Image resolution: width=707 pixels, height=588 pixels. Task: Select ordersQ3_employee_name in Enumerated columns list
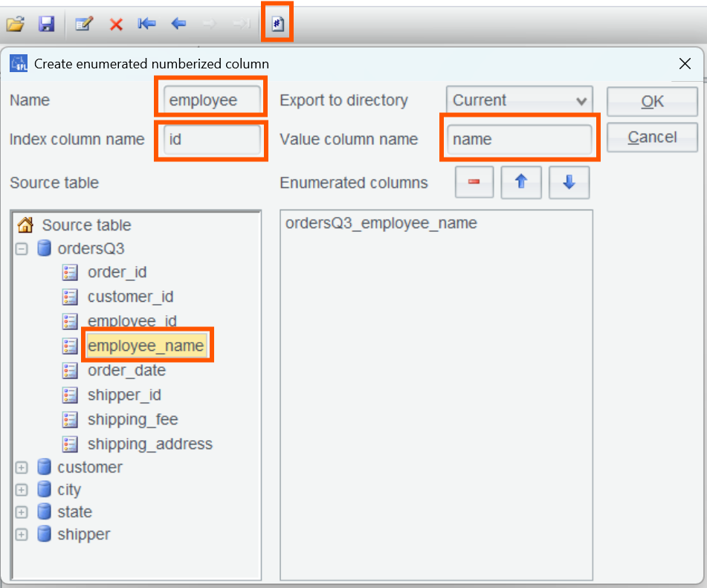[381, 223]
